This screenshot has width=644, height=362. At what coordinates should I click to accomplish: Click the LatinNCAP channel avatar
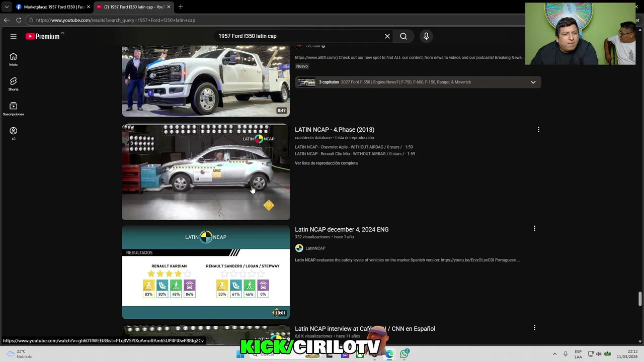point(299,248)
